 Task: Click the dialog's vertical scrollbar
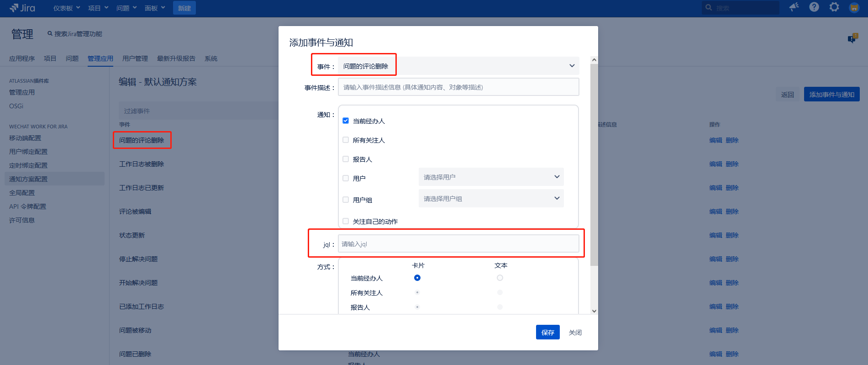[x=594, y=164]
